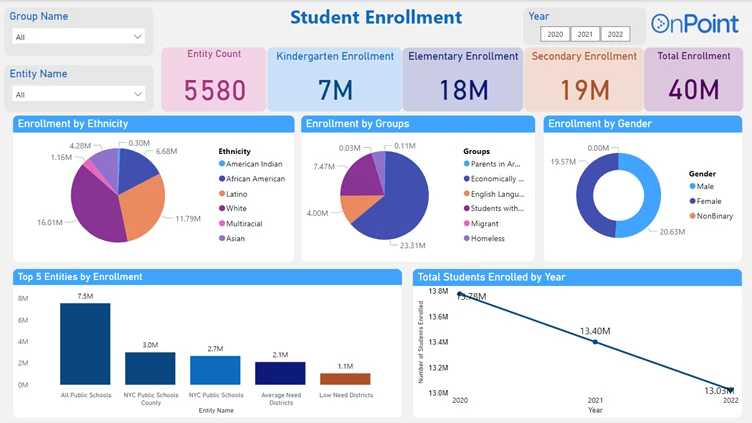Select Male in Gender legend

tap(706, 186)
